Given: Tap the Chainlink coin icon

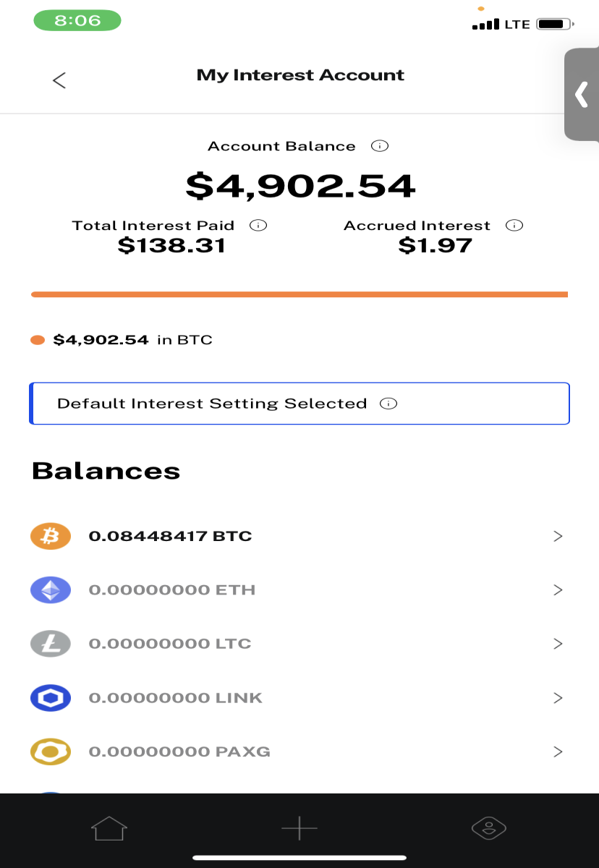Looking at the screenshot, I should (51, 698).
